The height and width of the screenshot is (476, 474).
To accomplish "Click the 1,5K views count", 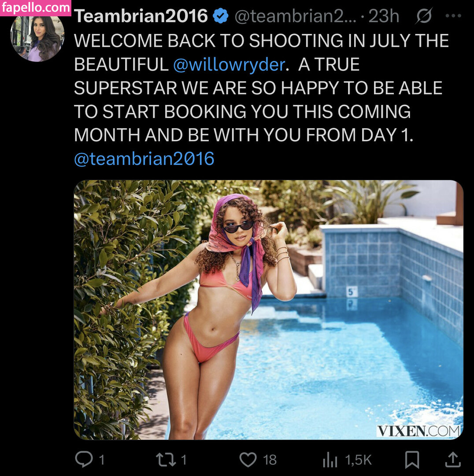I will 358,460.
